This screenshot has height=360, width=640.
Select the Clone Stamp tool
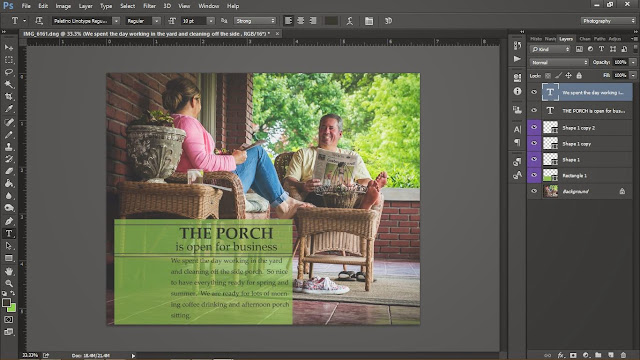pyautogui.click(x=9, y=147)
